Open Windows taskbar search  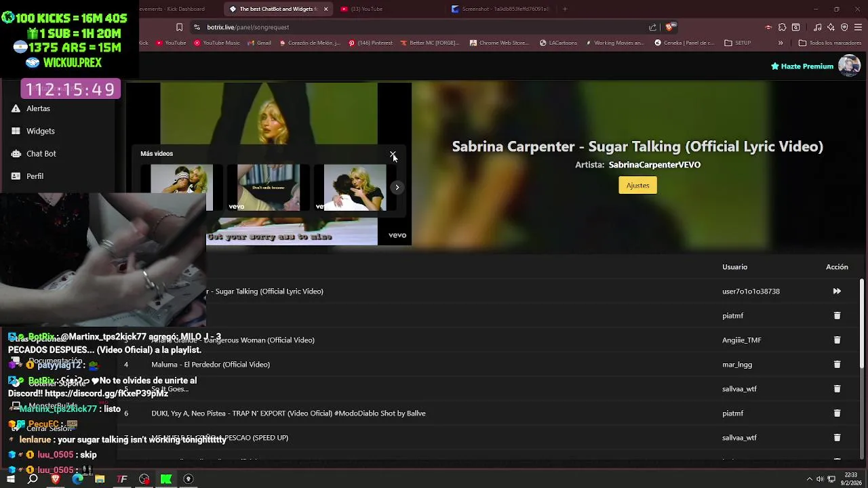click(x=33, y=479)
